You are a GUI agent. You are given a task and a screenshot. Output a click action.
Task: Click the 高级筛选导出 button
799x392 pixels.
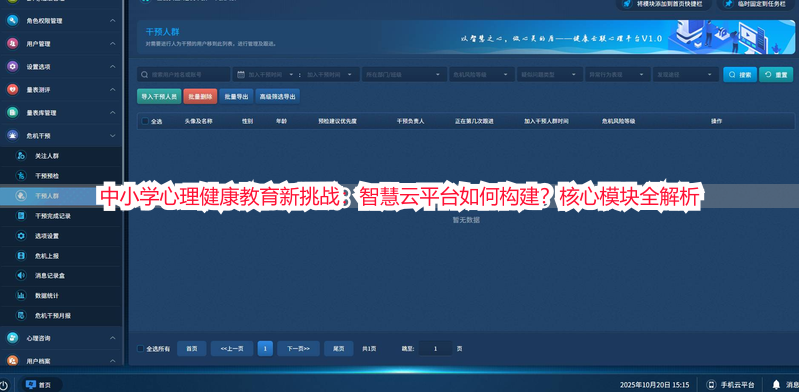click(x=277, y=96)
